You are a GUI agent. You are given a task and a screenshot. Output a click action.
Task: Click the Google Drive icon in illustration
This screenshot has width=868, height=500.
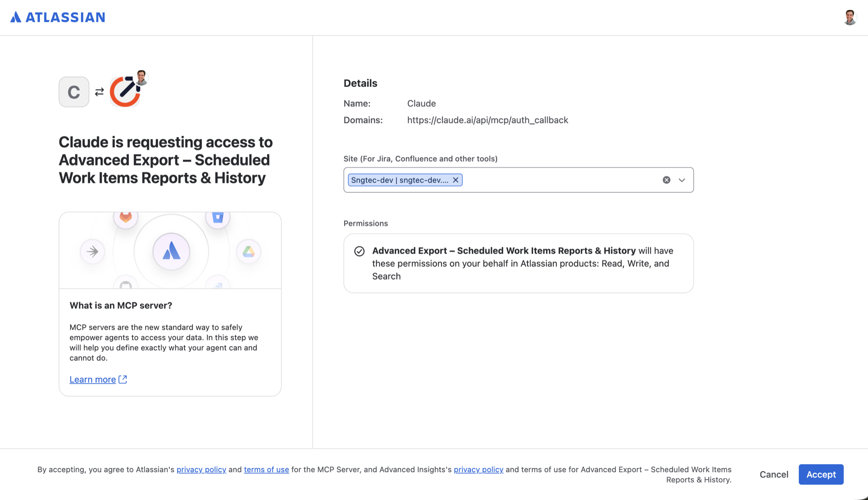pos(249,251)
